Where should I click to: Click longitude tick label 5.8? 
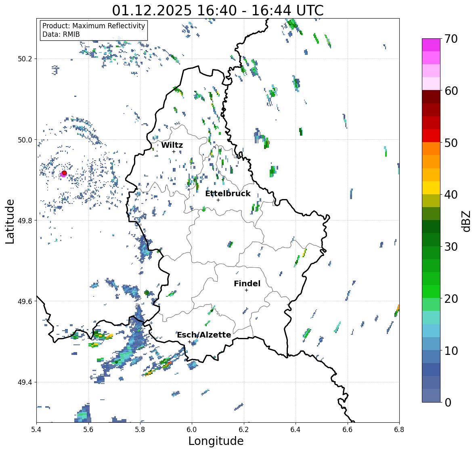point(140,430)
